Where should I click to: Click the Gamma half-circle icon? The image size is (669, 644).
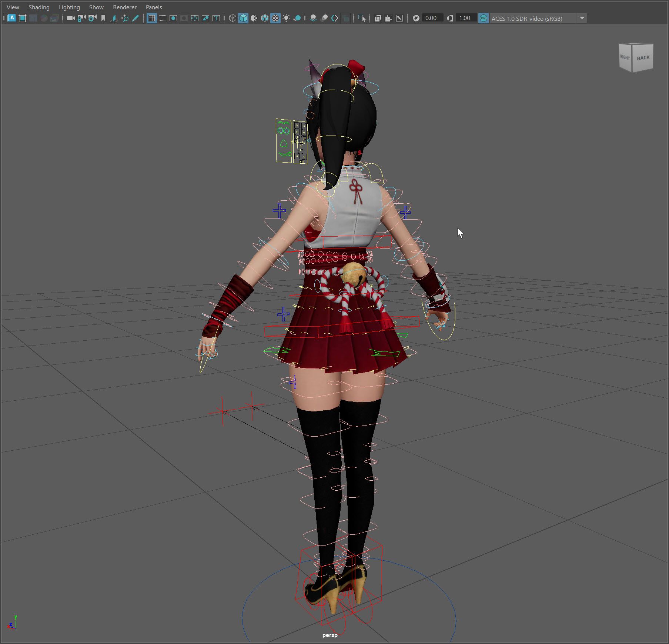click(450, 18)
